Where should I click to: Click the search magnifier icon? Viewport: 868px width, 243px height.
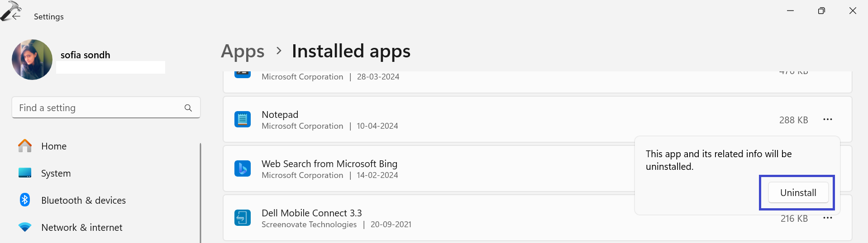188,108
